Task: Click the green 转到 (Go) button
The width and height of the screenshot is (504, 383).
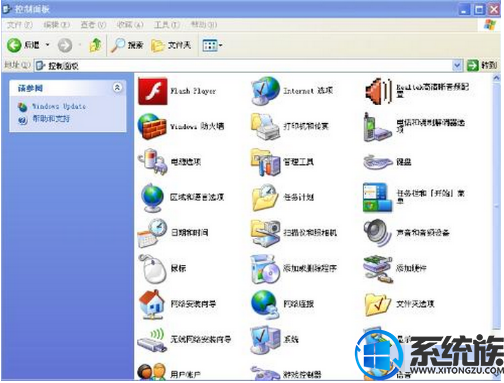Action: pyautogui.click(x=482, y=65)
